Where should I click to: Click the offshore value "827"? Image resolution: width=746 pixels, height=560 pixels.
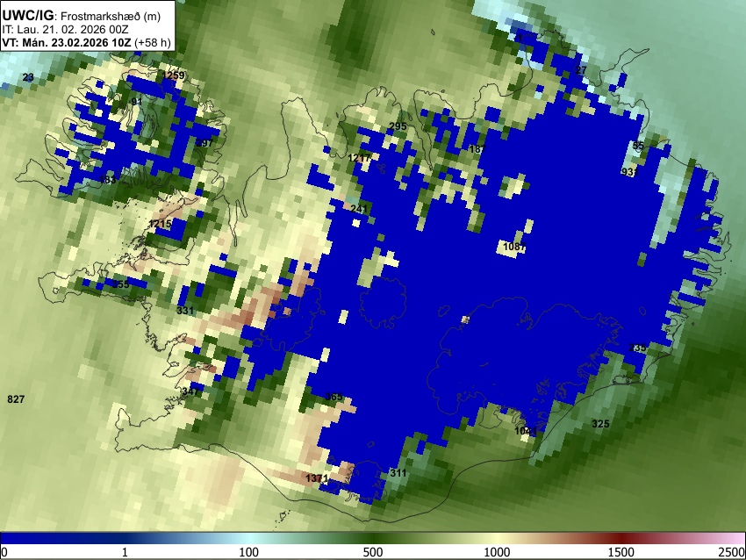(16, 398)
